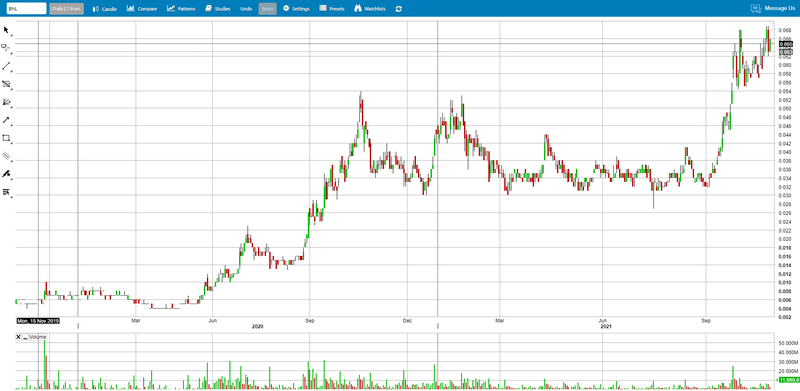Select the rectangle shape tool
800x391 pixels.
tap(6, 138)
